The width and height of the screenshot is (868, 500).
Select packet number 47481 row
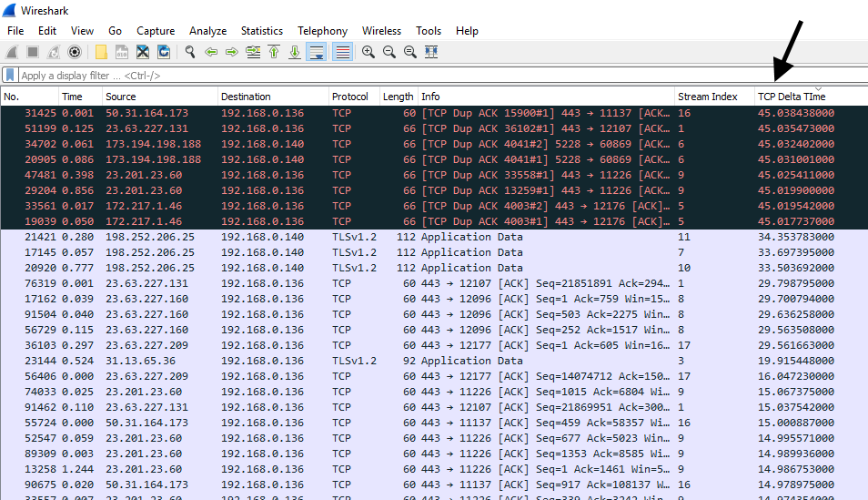[434, 175]
